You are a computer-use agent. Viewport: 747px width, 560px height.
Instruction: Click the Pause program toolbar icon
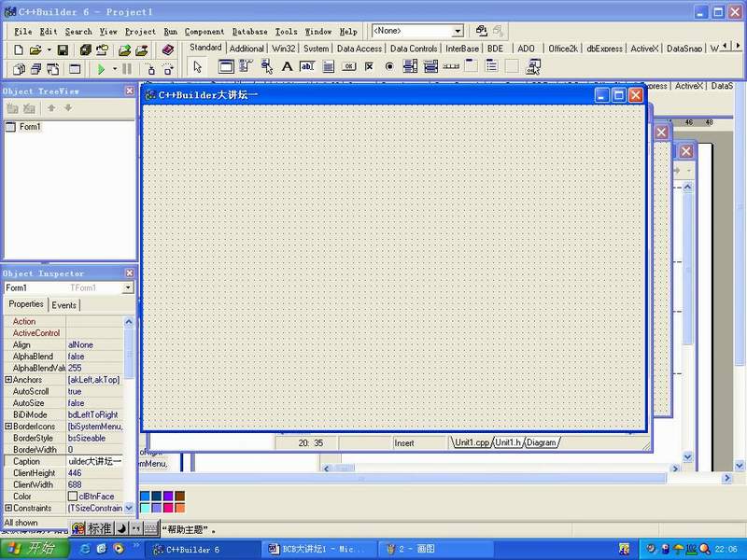(127, 69)
